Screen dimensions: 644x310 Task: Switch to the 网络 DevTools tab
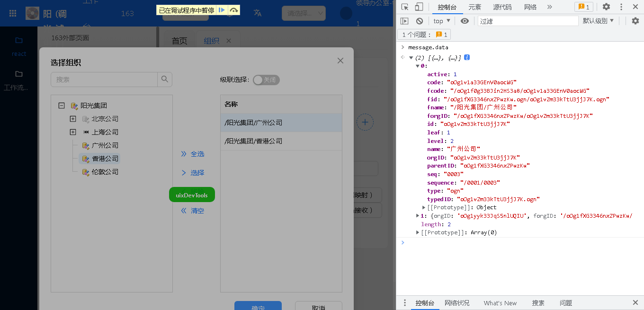point(530,7)
